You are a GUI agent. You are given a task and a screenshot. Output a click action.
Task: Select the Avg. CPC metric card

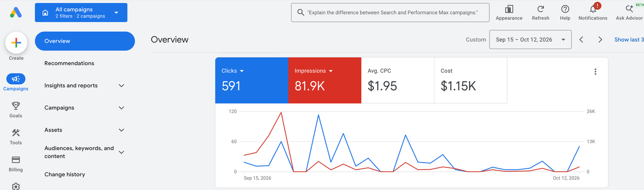coord(398,80)
